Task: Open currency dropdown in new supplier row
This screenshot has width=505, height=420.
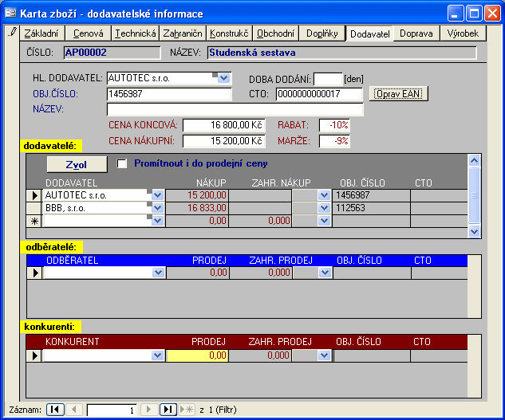Action: [x=324, y=221]
